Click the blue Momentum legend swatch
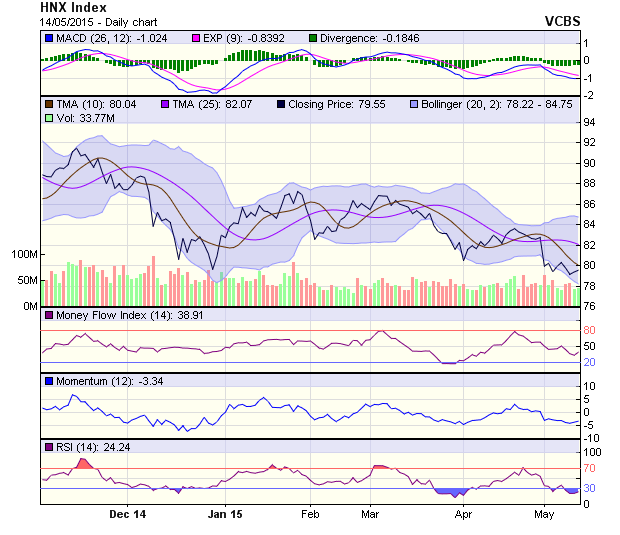Viewport: 620px width, 535px height. pyautogui.click(x=49, y=382)
